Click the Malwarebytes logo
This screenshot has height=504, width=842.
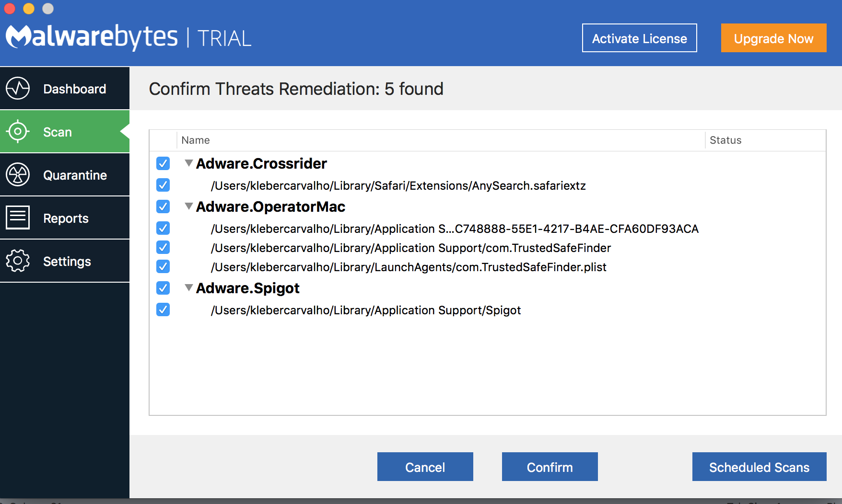[x=91, y=37]
